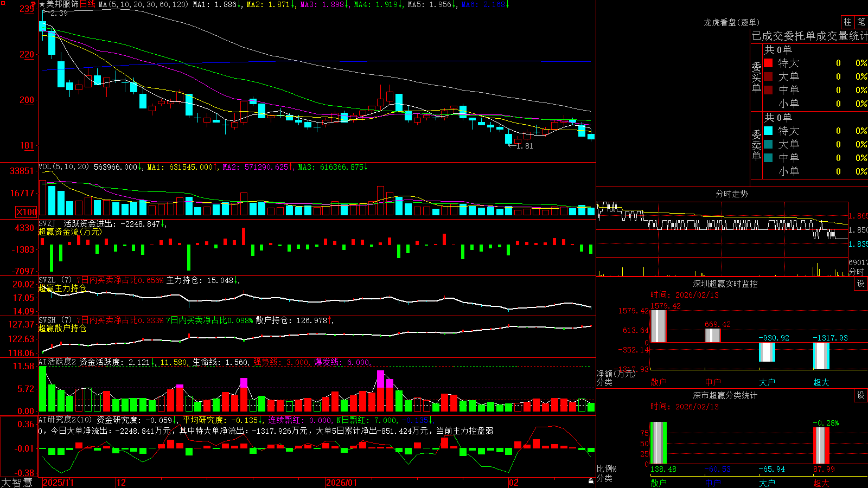The image size is (868, 488).
Task: Click the 小单 row under 委买单
Action: pyautogui.click(x=815, y=104)
